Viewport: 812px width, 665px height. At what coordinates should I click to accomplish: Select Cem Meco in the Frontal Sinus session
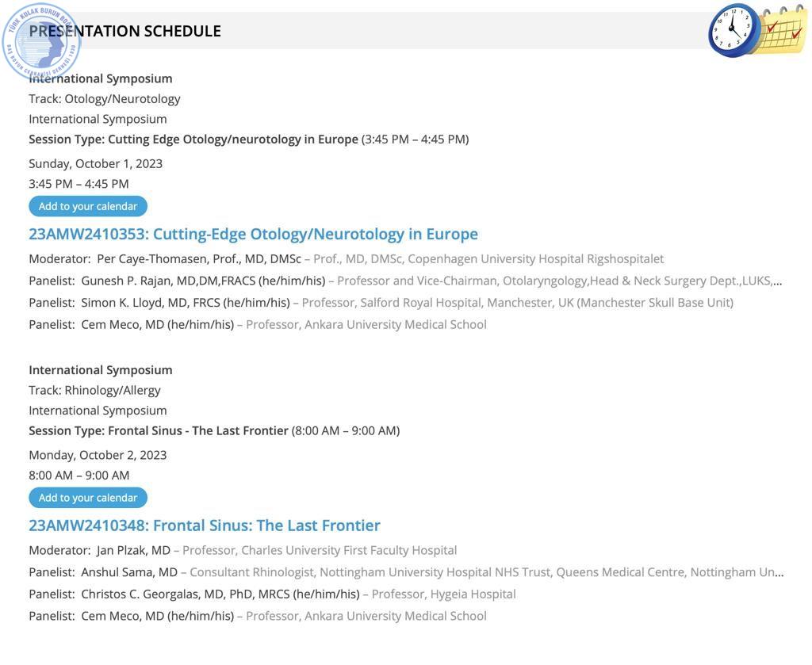[158, 616]
